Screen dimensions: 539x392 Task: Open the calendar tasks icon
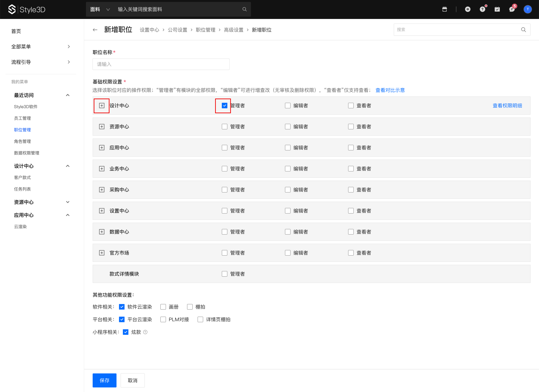(497, 9)
